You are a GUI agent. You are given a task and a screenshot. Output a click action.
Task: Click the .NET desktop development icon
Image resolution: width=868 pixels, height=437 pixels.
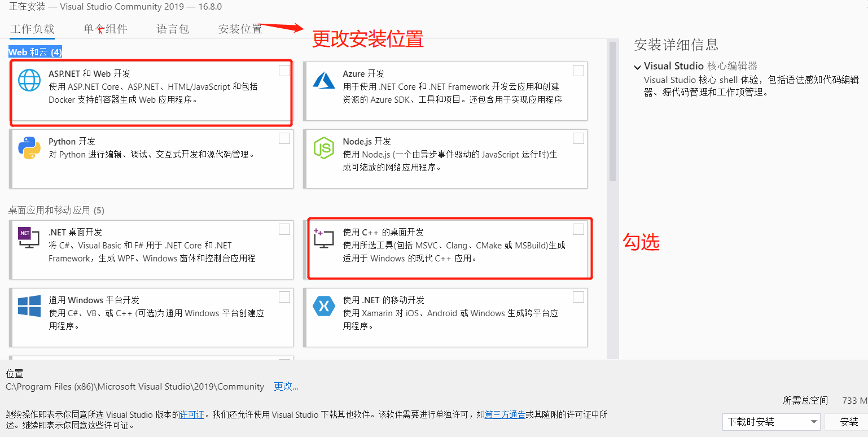click(29, 238)
